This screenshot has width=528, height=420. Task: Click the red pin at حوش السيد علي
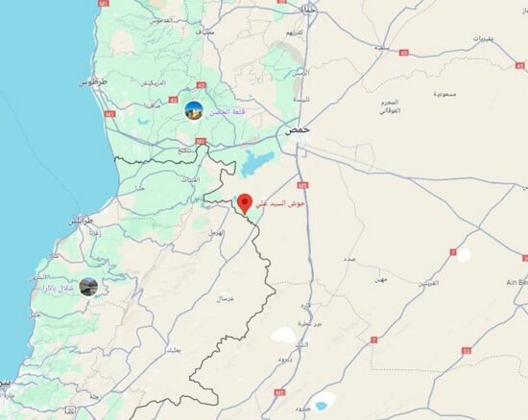245,204
